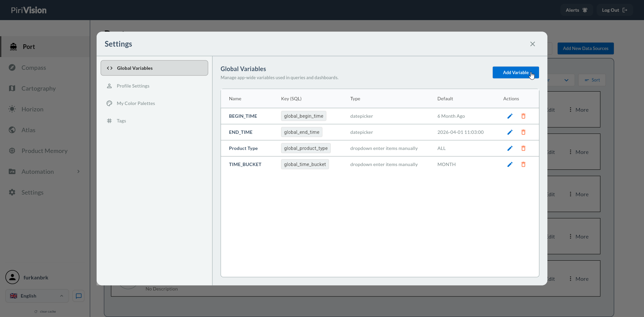Open the English language dropdown
Screen dimensions: 644x317
point(37,296)
